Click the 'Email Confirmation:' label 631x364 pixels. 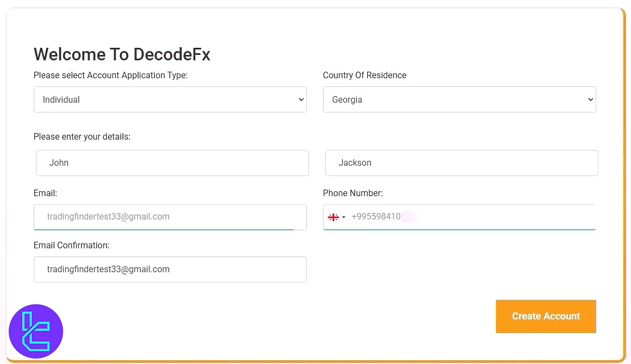(72, 246)
